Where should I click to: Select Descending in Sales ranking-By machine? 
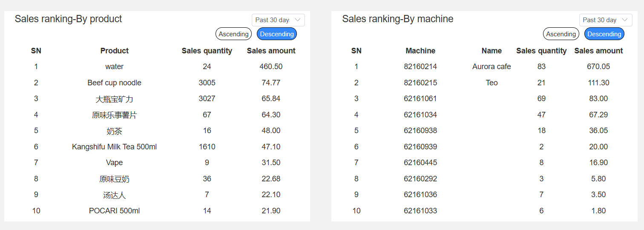604,34
